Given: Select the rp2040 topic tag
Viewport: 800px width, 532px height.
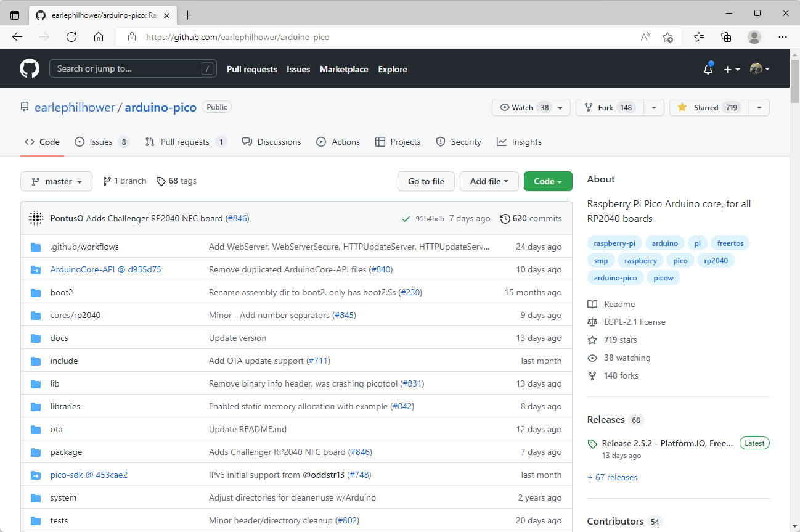Looking at the screenshot, I should (716, 261).
